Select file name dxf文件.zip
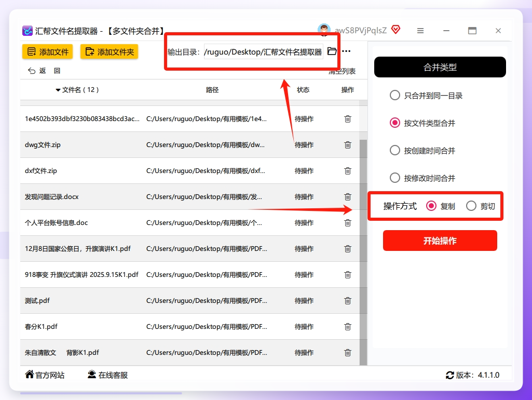This screenshot has width=532, height=400. point(40,171)
